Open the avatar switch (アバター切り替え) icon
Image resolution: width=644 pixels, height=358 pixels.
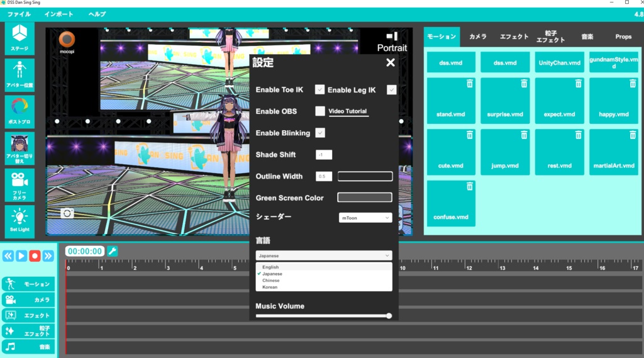coord(19,148)
